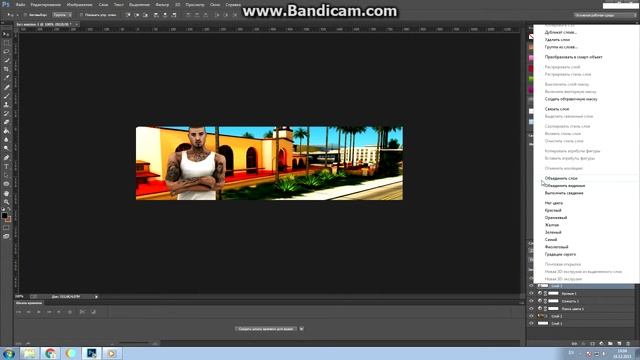Choose Удалить слои from context menu
640x360 pixels.
(x=557, y=40)
